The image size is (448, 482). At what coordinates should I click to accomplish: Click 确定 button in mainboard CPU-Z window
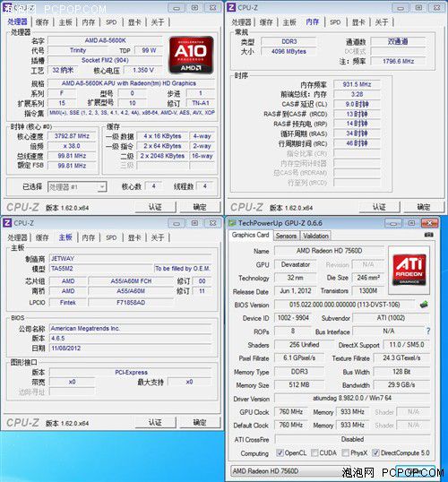click(x=200, y=422)
